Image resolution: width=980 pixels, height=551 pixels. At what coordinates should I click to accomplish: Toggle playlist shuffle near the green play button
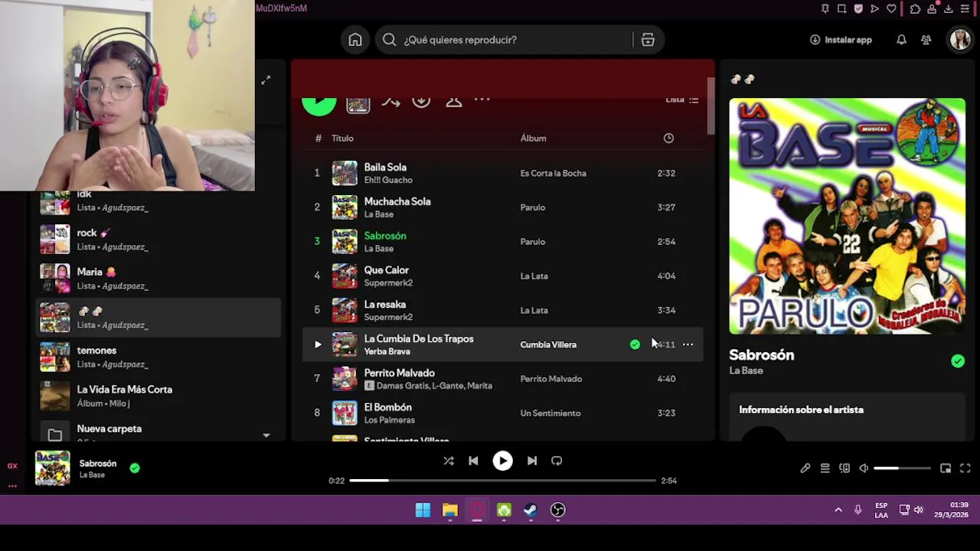390,101
